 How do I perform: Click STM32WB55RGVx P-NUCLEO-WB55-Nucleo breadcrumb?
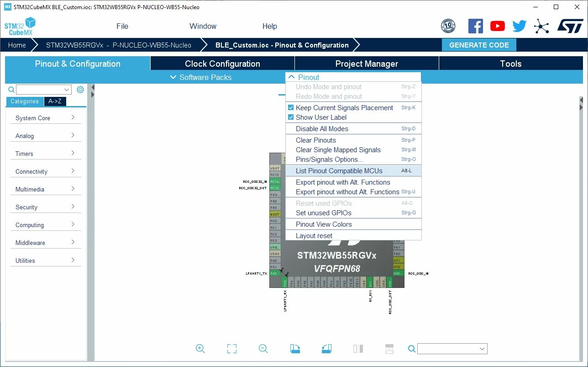tap(119, 45)
